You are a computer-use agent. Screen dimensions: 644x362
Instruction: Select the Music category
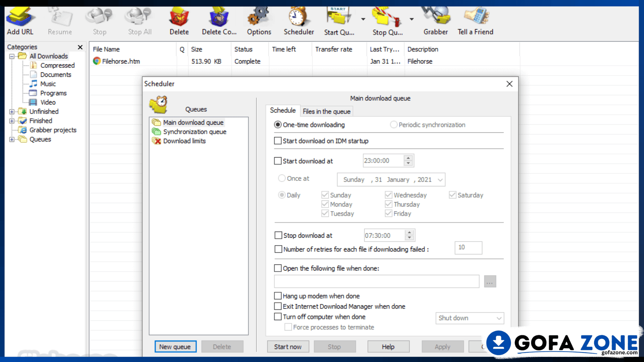point(48,84)
